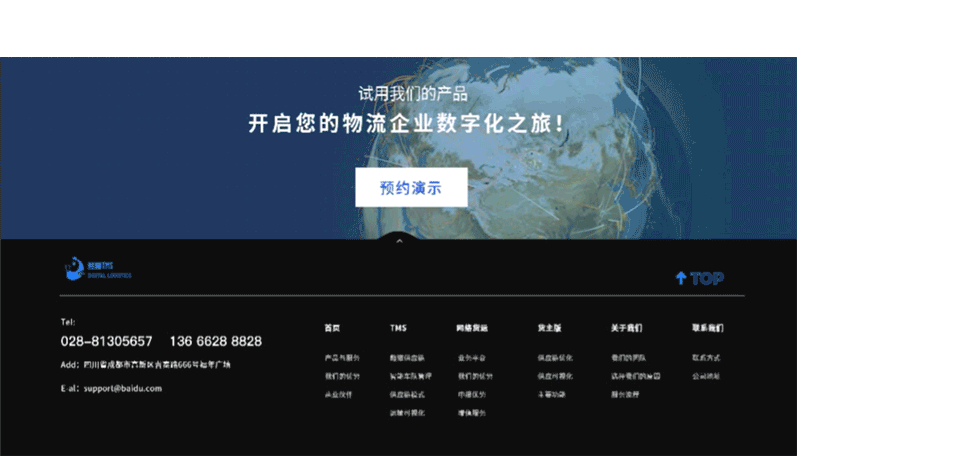Open 增值服务 link under 网络货运
958x456 pixels.
point(472,413)
